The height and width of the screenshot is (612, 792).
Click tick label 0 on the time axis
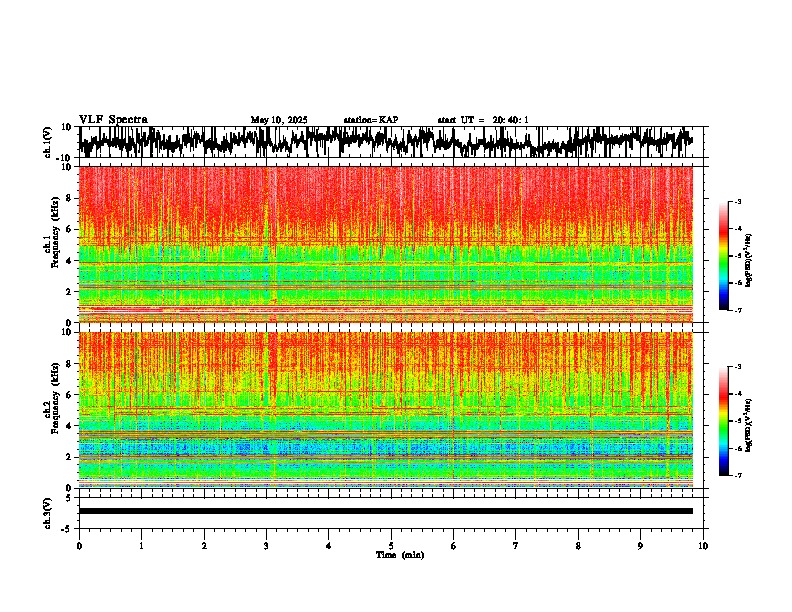79,546
